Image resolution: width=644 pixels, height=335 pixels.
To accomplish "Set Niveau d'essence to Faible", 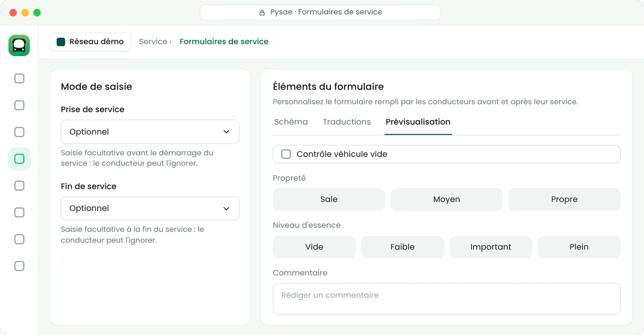I will tap(402, 247).
